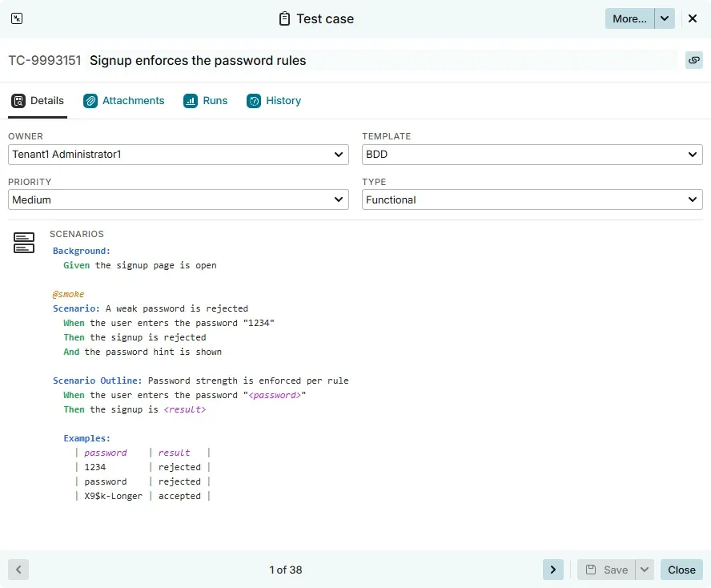
Task: Click the 'accepted' table cell
Action: (179, 496)
